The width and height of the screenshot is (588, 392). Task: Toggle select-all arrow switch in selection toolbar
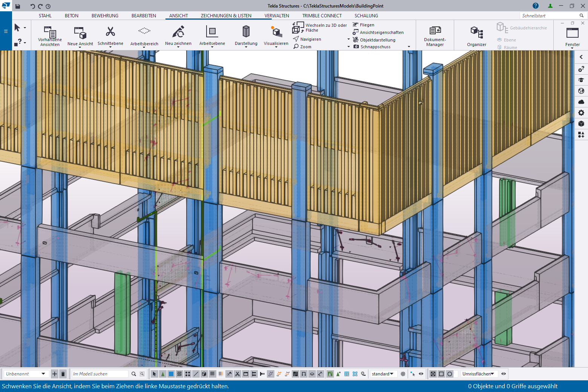154,374
